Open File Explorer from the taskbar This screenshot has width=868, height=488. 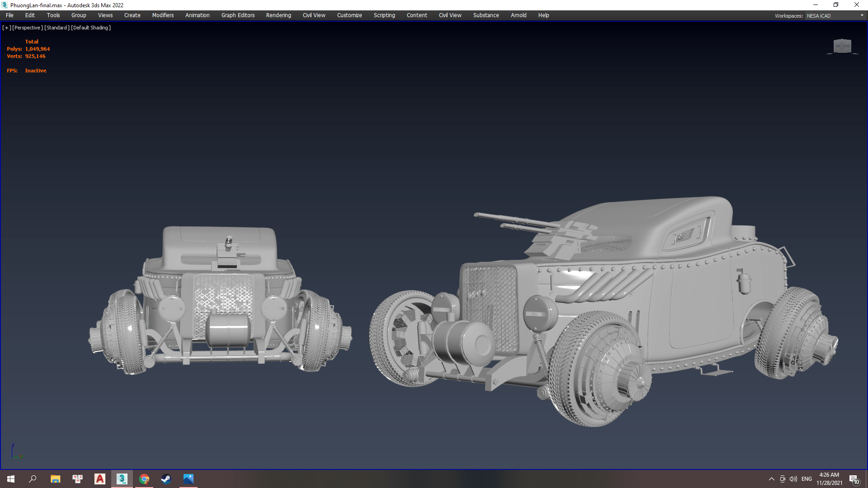55,479
